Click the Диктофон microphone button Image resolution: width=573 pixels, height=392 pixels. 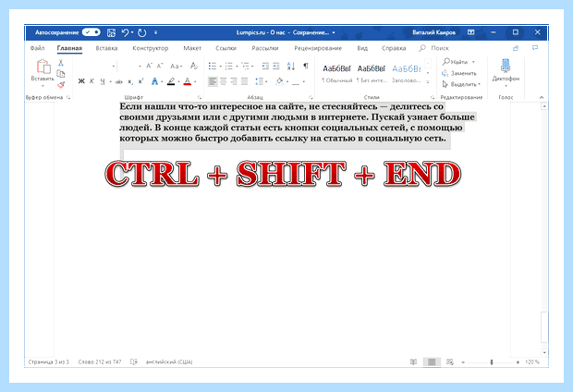(x=506, y=72)
